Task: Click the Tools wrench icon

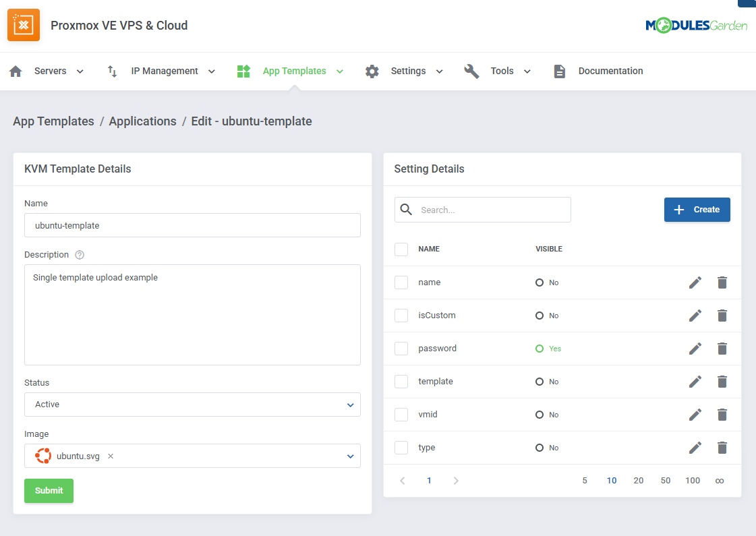Action: (471, 71)
